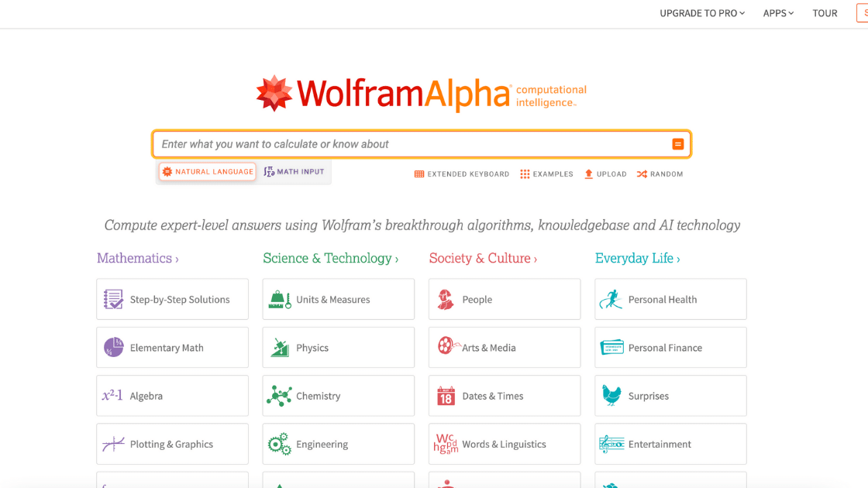The height and width of the screenshot is (488, 868).
Task: Click the Step-by-Step Solutions checklist icon
Action: (x=113, y=299)
